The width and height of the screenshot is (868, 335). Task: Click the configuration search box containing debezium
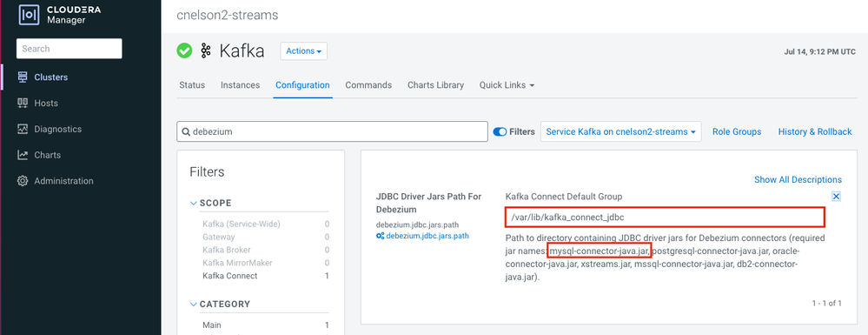pyautogui.click(x=332, y=132)
